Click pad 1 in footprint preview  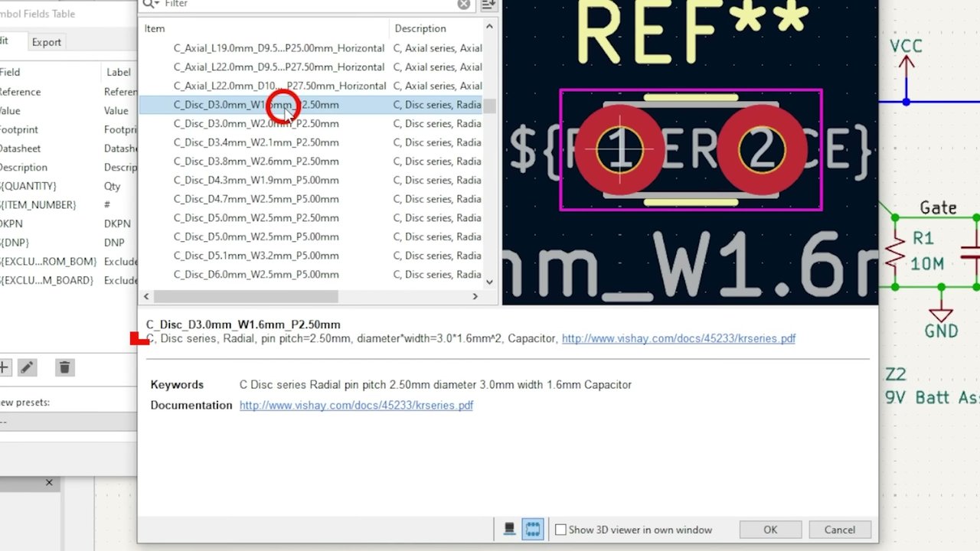click(619, 150)
